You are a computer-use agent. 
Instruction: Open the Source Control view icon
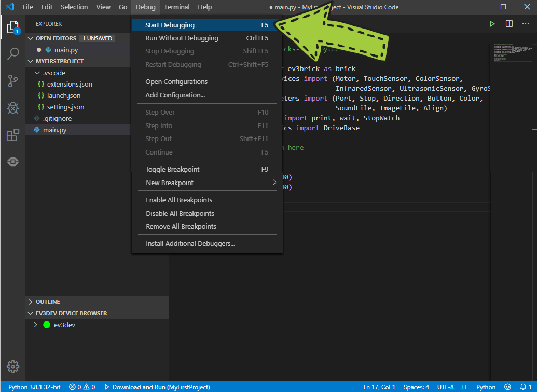click(x=13, y=81)
